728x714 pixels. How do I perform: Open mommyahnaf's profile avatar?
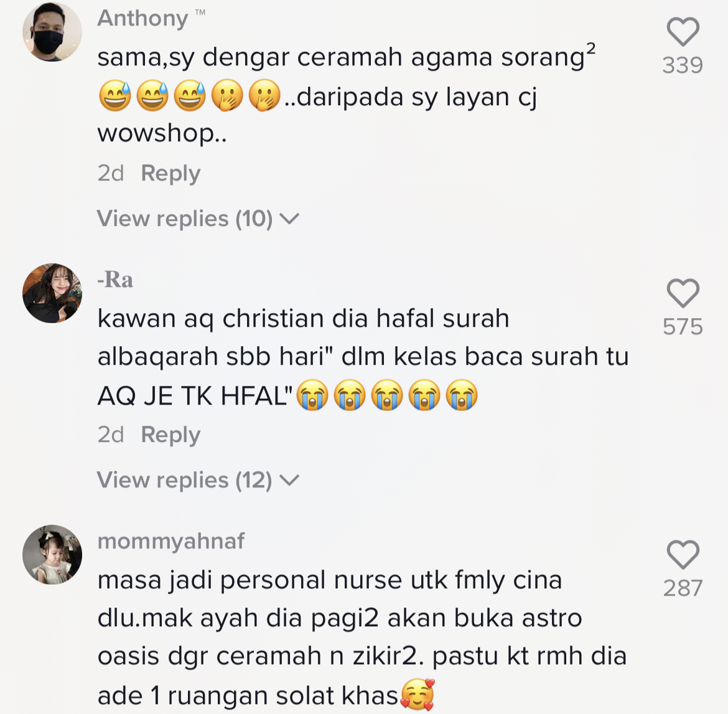52,555
